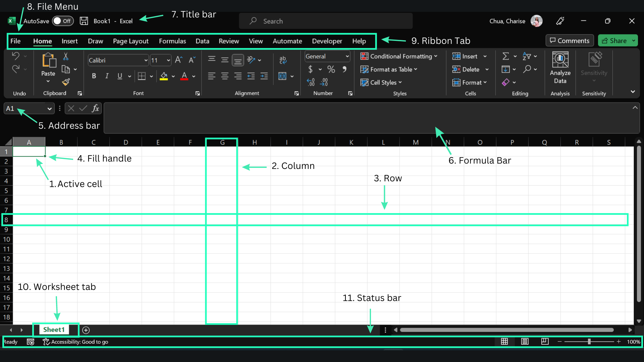The width and height of the screenshot is (644, 362).
Task: Select the Format Painter tool
Action: pyautogui.click(x=66, y=82)
